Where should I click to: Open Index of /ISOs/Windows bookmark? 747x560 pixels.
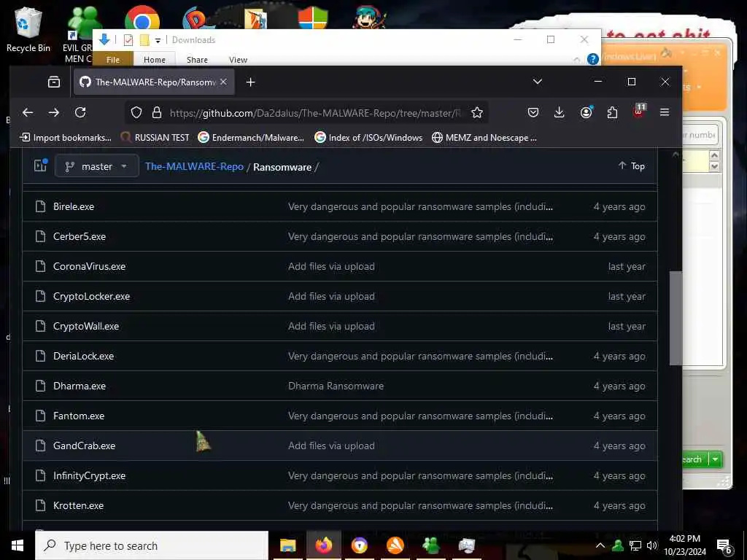click(x=368, y=138)
